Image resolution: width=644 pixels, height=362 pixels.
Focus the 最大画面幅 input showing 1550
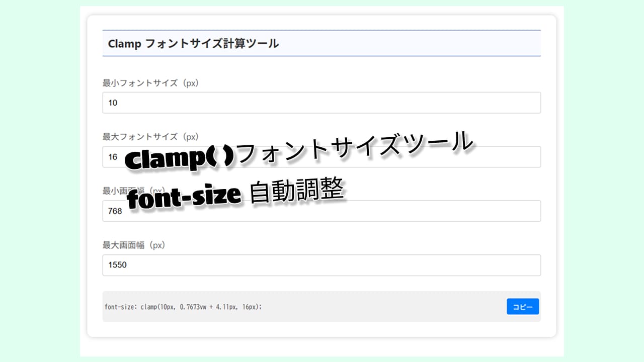(x=321, y=265)
